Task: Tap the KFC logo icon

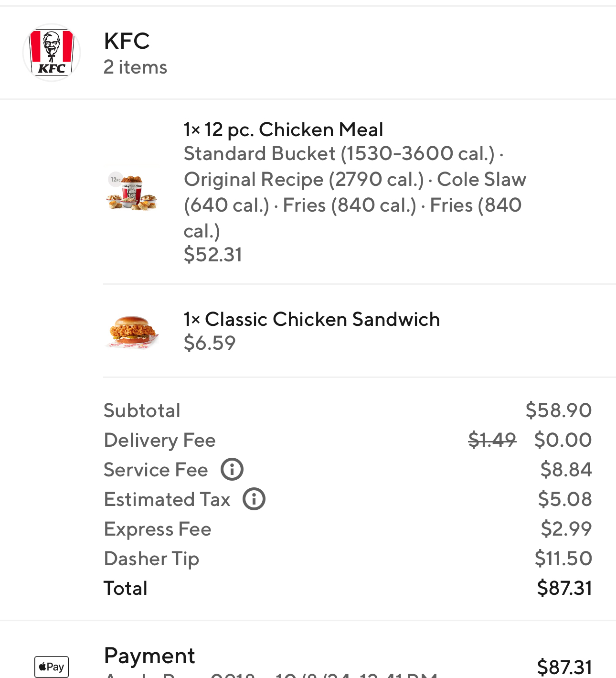Action: (52, 53)
